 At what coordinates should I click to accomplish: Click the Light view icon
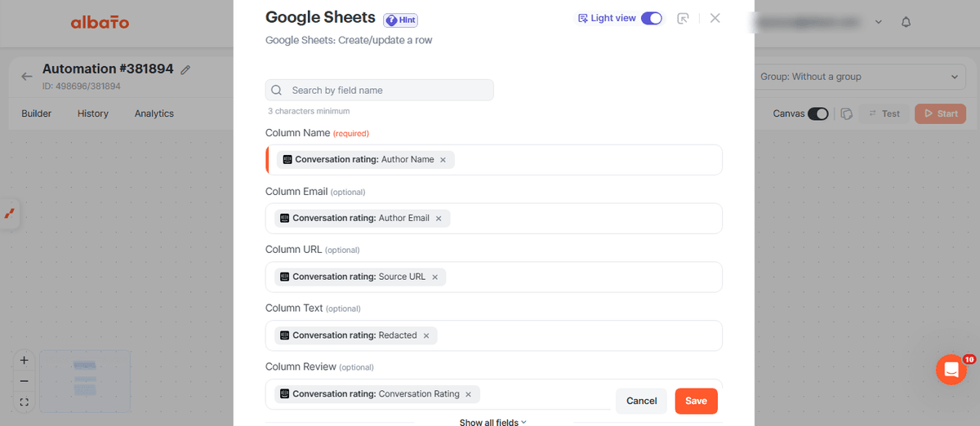[x=582, y=18]
